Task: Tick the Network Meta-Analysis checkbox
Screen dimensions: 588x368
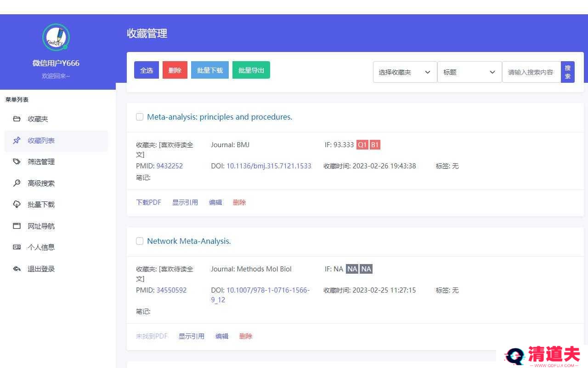Action: [x=140, y=241]
